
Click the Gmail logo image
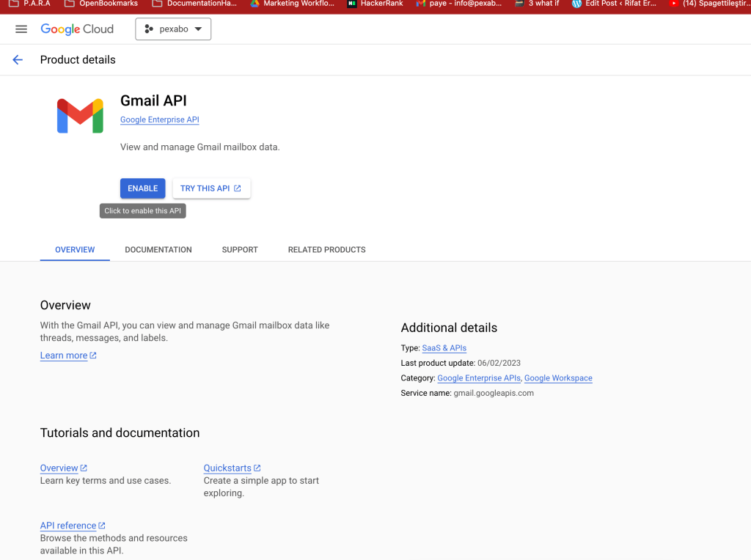pos(80,116)
